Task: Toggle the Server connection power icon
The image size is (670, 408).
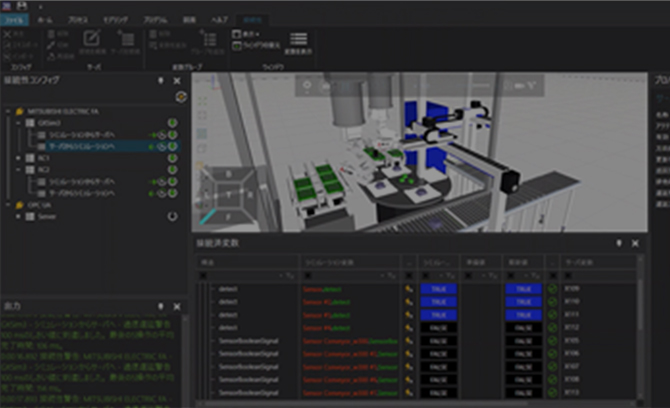Action: pyautogui.click(x=172, y=215)
